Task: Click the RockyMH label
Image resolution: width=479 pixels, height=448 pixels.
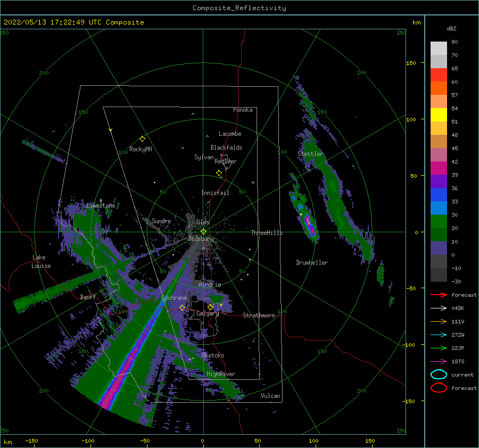Action: [141, 149]
